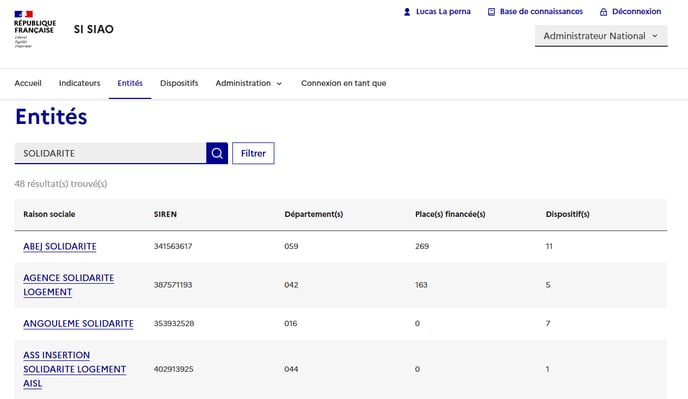This screenshot has height=399, width=688.
Task: Open the ANGOULEME SOLIDARITE entity link
Action: (79, 324)
